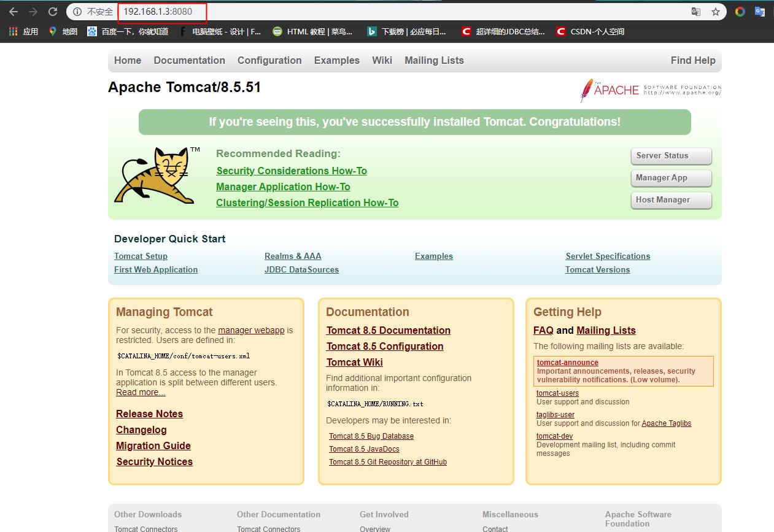Viewport: 774px width, 532px height.
Task: Open the 超详细的JDBC总结 bookmark
Action: (x=503, y=31)
